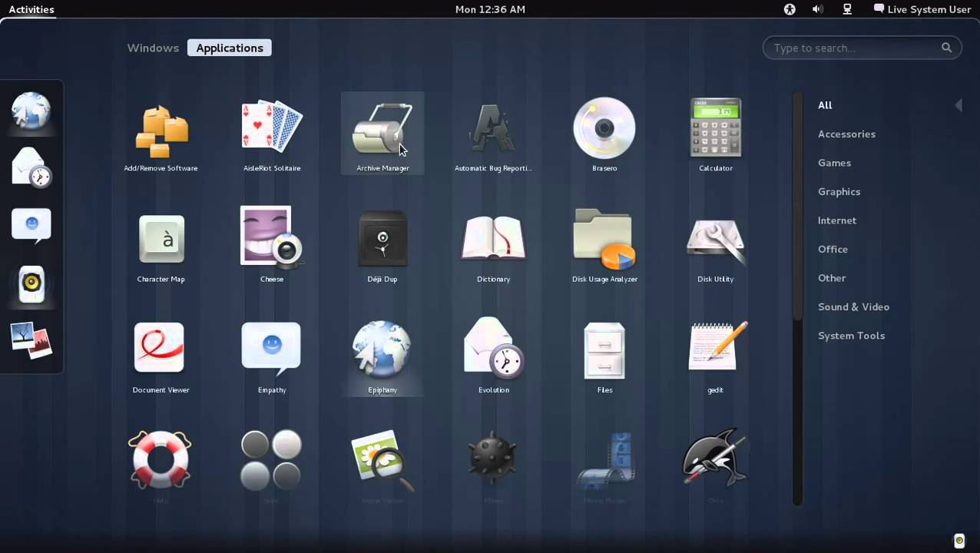Open Cheese webcam app
980x553 pixels.
point(272,244)
